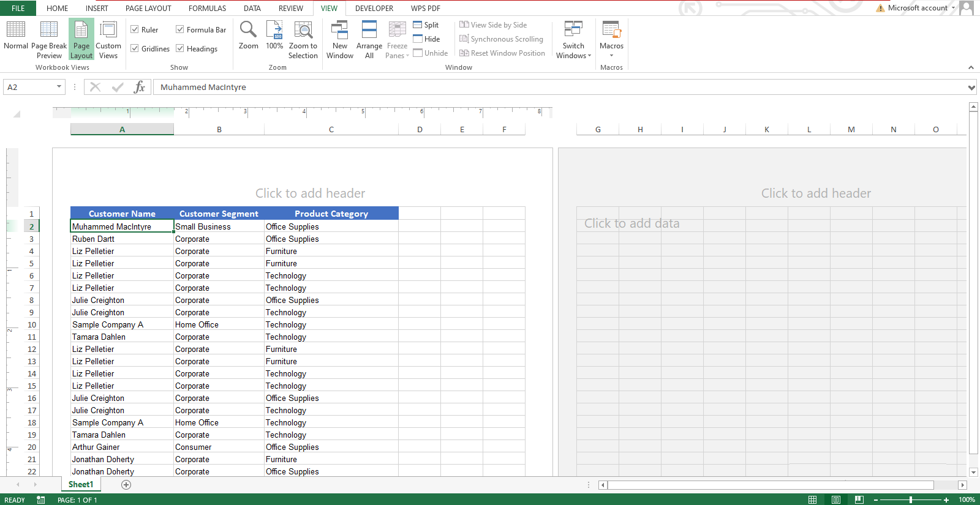This screenshot has height=505, width=980.
Task: Open the PAGE LAYOUT ribbon tab
Action: 148,8
